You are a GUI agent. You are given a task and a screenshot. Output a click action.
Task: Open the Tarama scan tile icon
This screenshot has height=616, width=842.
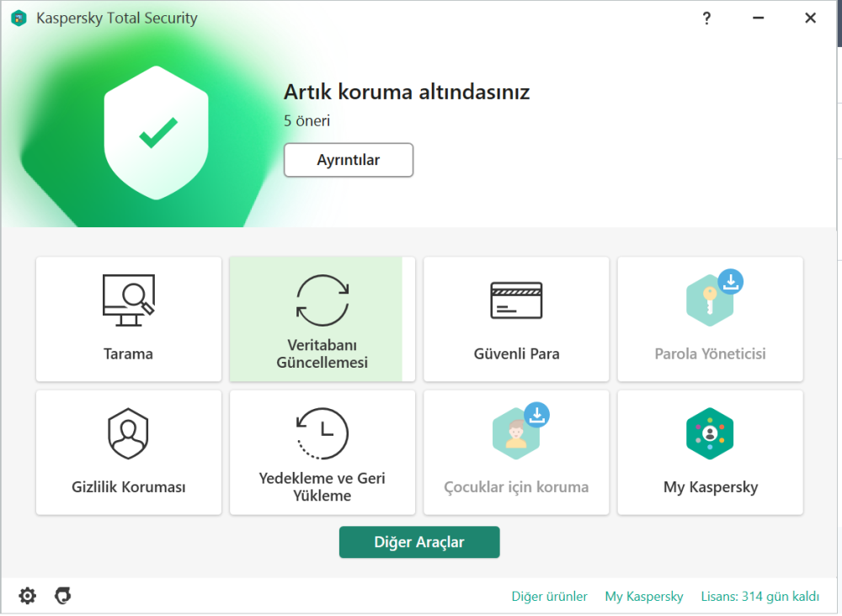click(128, 300)
